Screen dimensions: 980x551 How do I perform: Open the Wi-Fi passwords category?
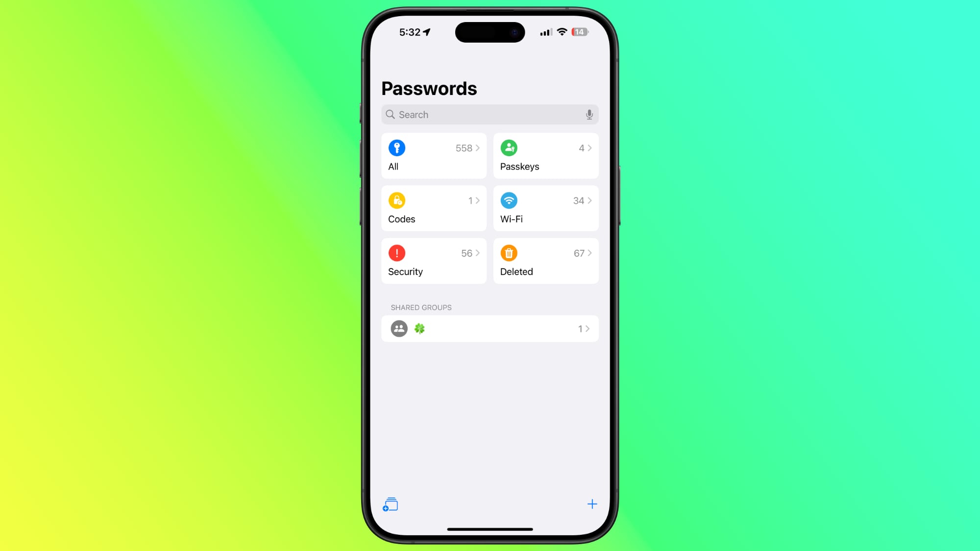pos(546,208)
